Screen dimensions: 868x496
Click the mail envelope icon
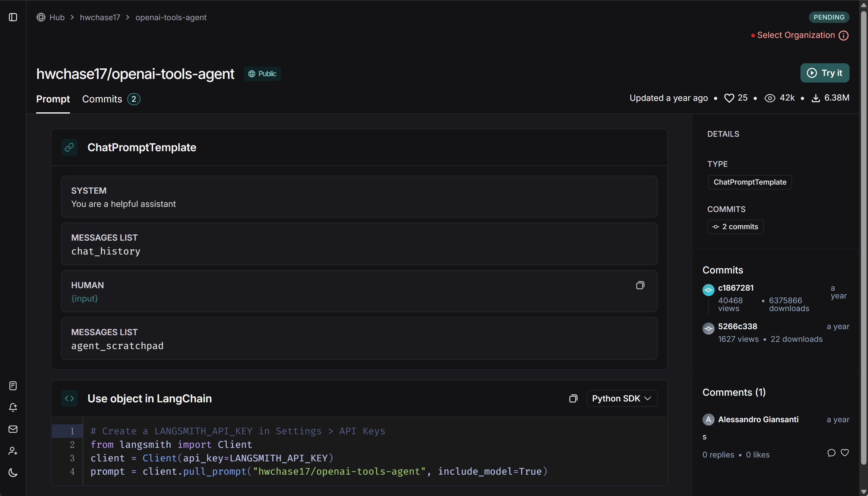coord(13,429)
